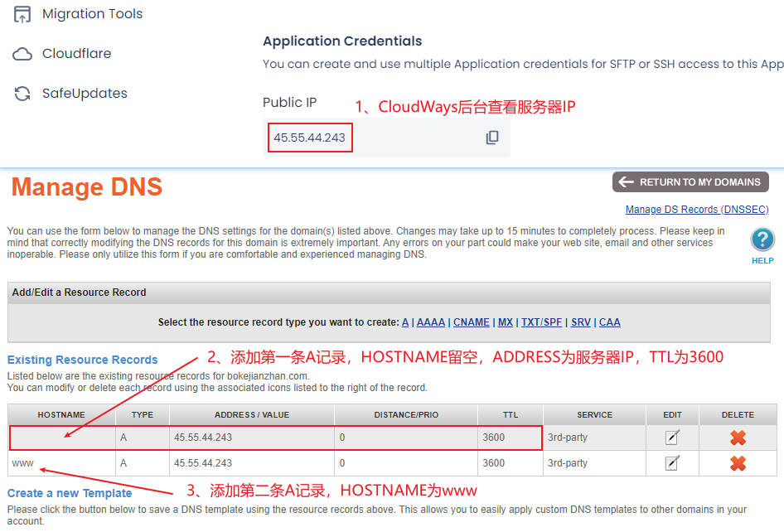The height and width of the screenshot is (532, 784).
Task: Open the blue Help question mark icon
Action: pos(762,239)
